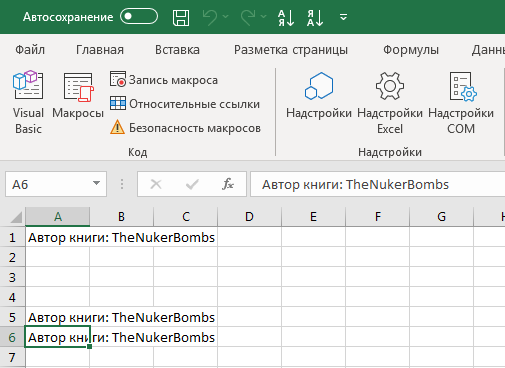505x368 pixels.
Task: Start Запись макроса recording
Action: (164, 80)
